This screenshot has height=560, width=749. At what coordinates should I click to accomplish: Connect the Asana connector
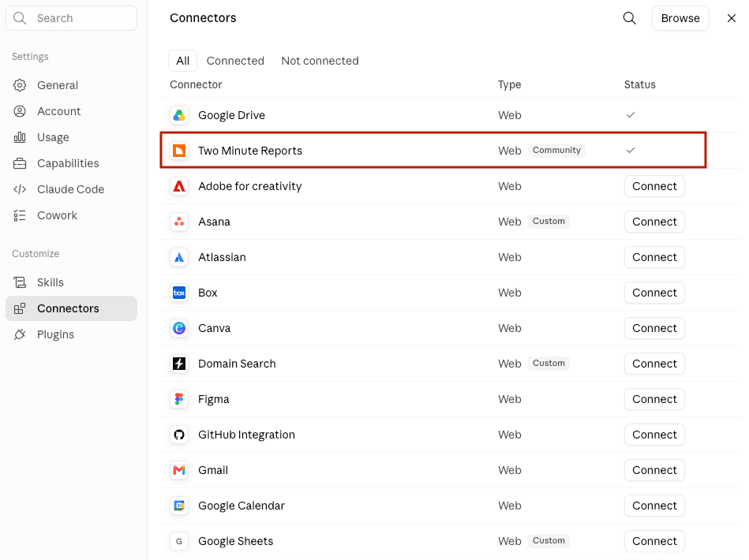tap(654, 222)
